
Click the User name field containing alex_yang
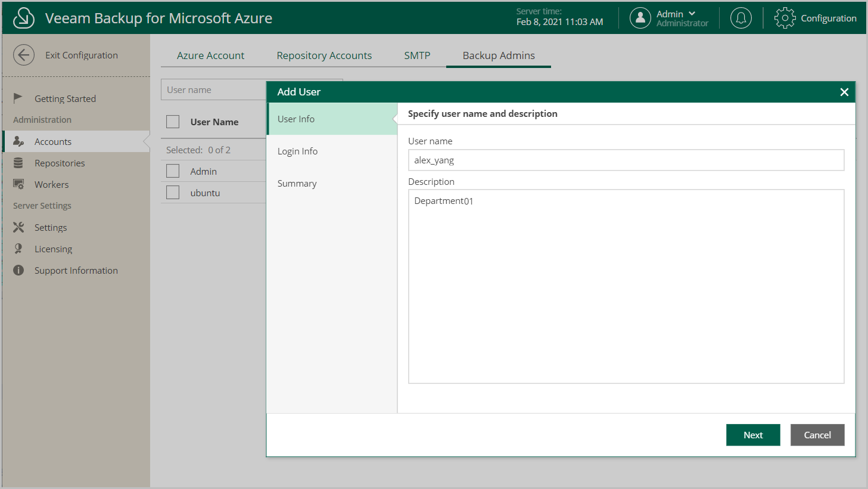[x=626, y=160]
